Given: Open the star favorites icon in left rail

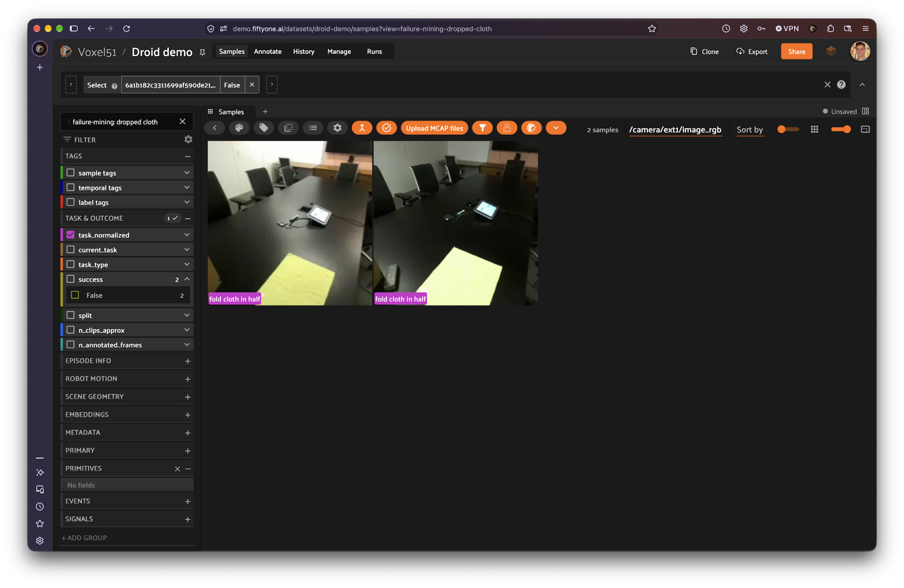Looking at the screenshot, I should (40, 523).
